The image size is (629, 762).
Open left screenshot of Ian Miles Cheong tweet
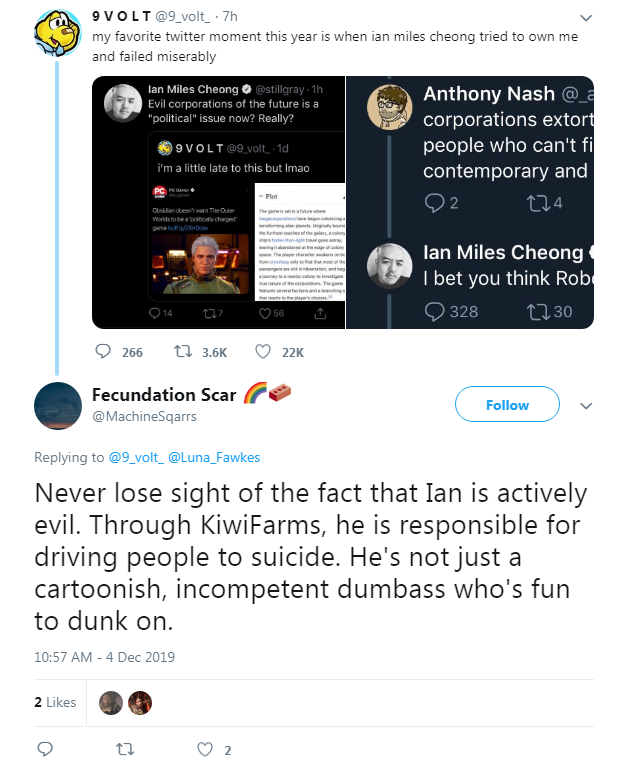pyautogui.click(x=218, y=202)
